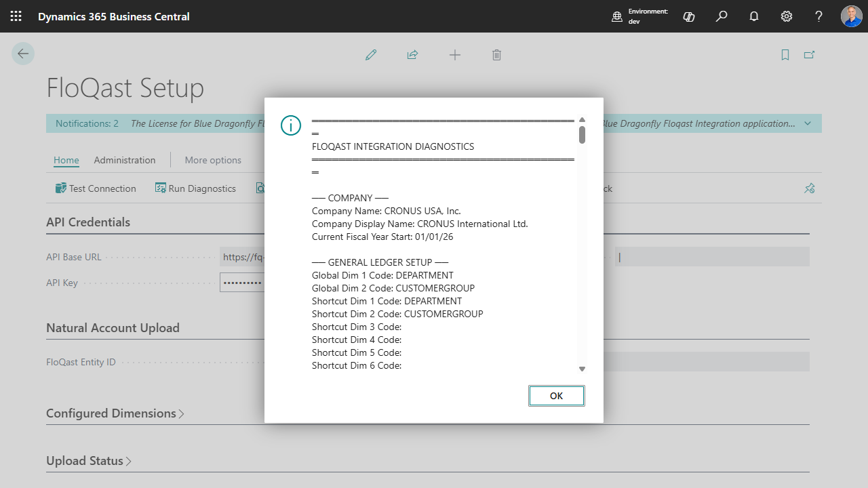Open the user profile avatar

click(852, 16)
